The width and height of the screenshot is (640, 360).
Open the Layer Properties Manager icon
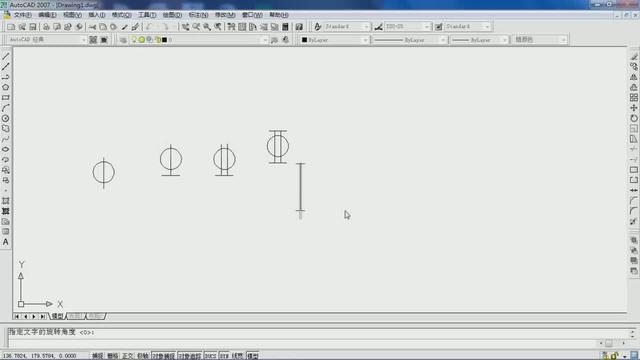point(123,40)
